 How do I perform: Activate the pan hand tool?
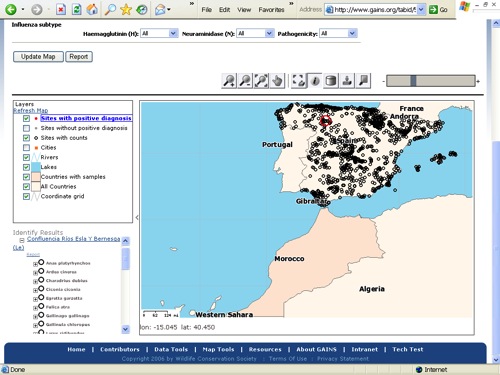point(277,81)
